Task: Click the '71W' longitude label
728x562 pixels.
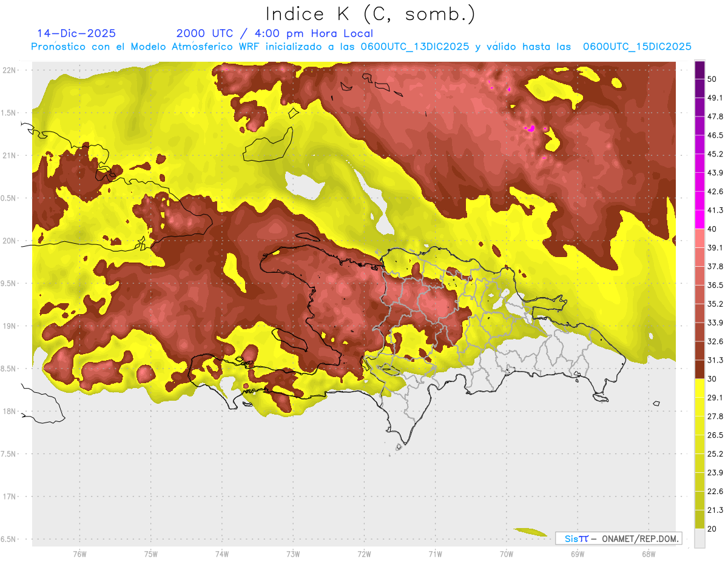Action: pos(435,554)
